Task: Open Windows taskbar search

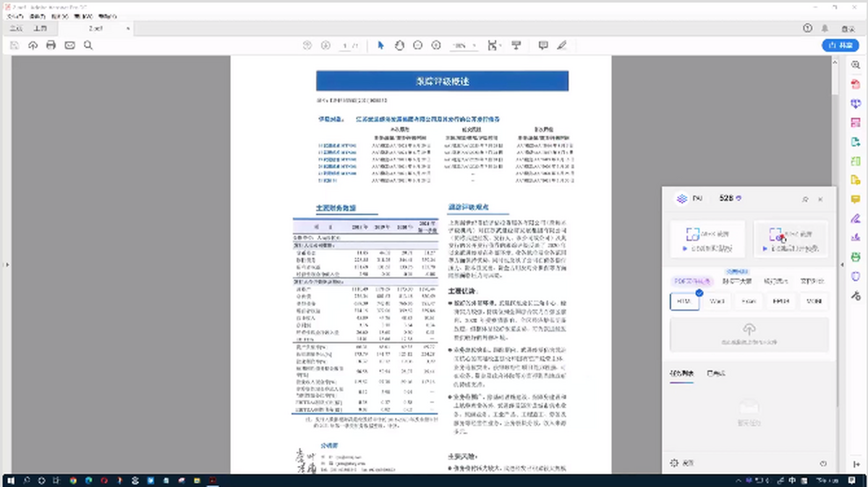Action: [25, 480]
